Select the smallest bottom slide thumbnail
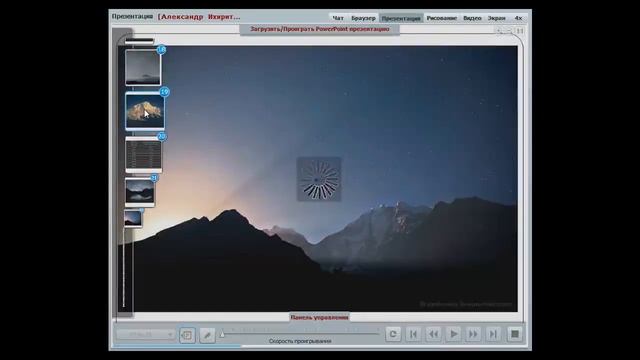 pyautogui.click(x=133, y=219)
